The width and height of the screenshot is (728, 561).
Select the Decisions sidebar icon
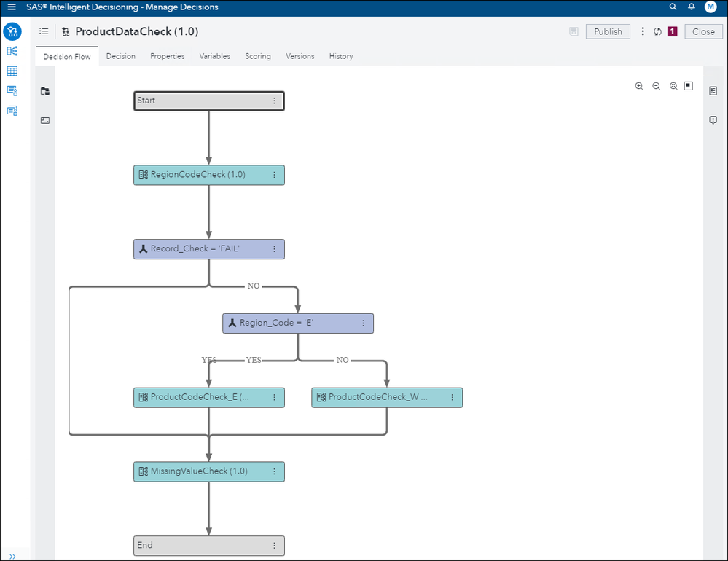click(12, 31)
